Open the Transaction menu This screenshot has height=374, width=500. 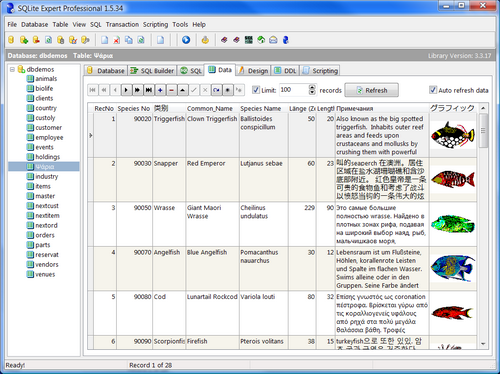[122, 24]
